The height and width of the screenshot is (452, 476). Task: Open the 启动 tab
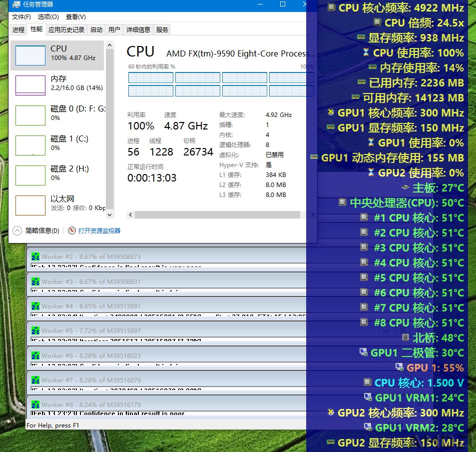click(x=96, y=30)
